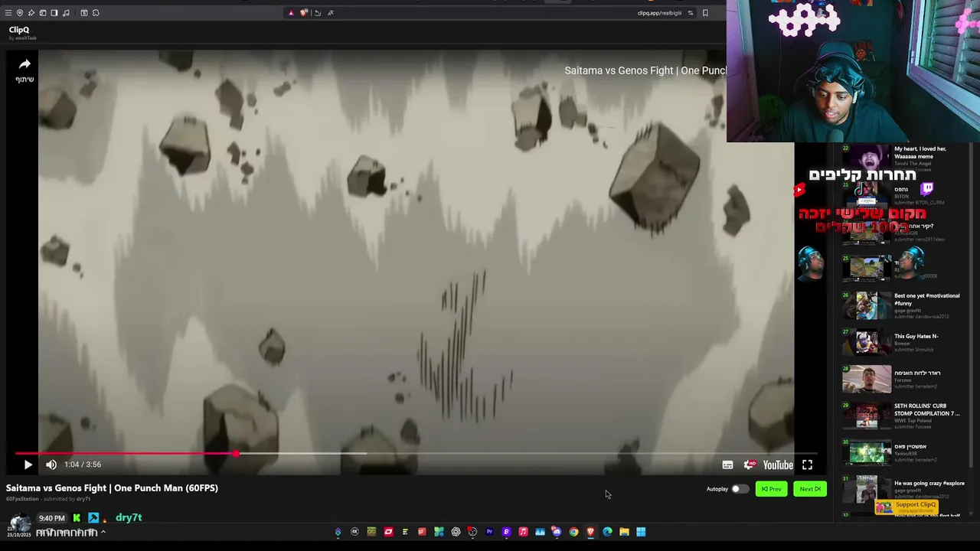Click the video title overlay link
The width and height of the screenshot is (980, 551).
(645, 70)
